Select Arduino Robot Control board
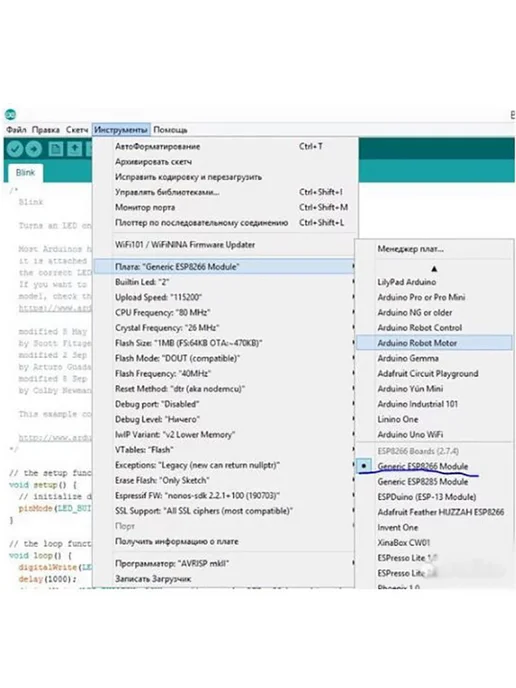This screenshot has height=688, width=516. point(434,328)
